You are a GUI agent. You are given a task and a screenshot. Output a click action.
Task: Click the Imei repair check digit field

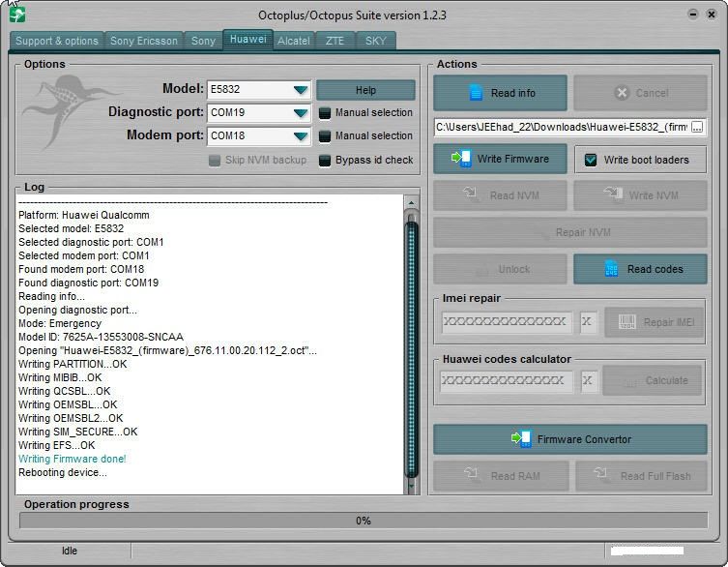pos(588,321)
